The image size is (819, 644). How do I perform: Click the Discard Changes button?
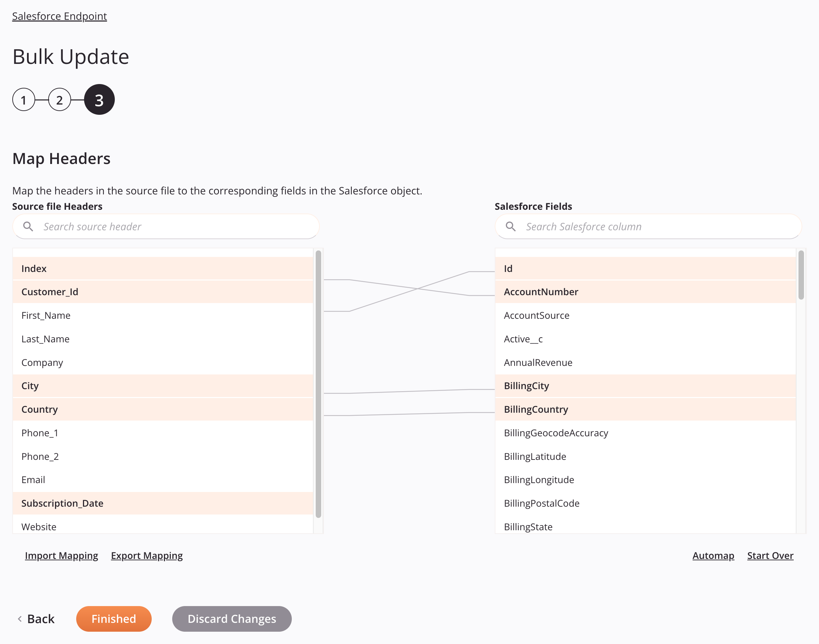(x=232, y=619)
